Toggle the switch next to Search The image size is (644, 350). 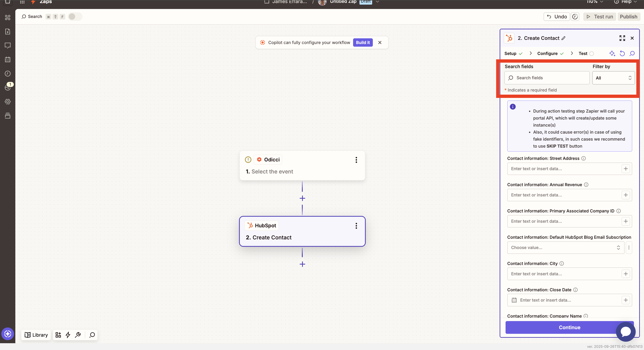tap(75, 16)
